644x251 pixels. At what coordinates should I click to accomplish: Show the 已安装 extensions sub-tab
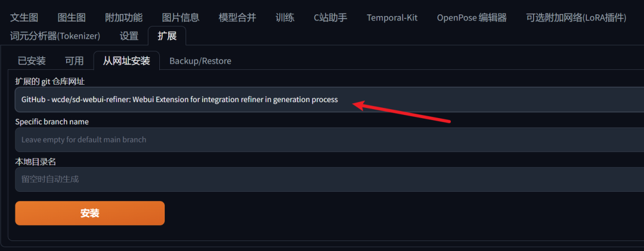(x=32, y=60)
